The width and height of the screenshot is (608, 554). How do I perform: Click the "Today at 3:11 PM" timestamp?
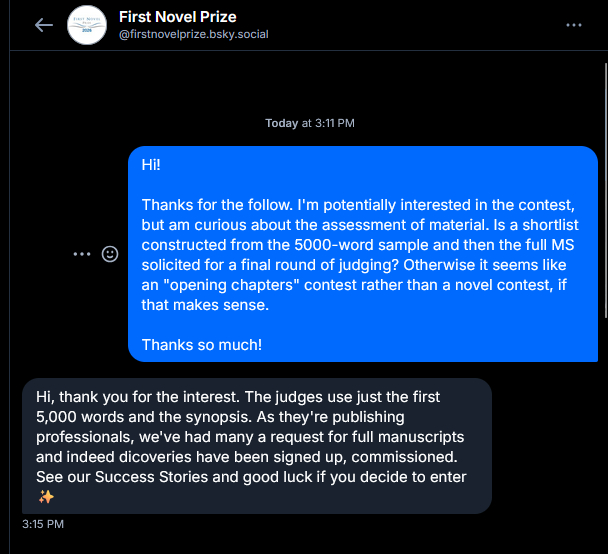point(309,123)
